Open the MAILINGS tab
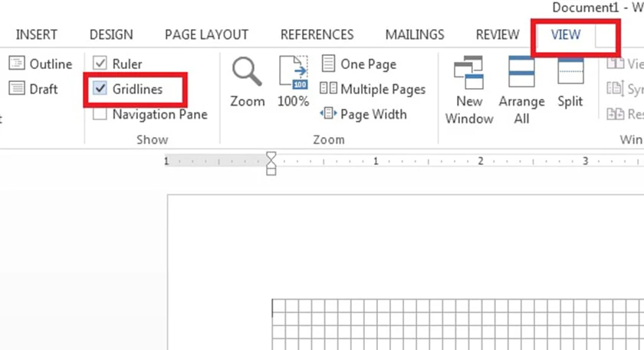Viewport: 644px width, 350px height. [415, 35]
